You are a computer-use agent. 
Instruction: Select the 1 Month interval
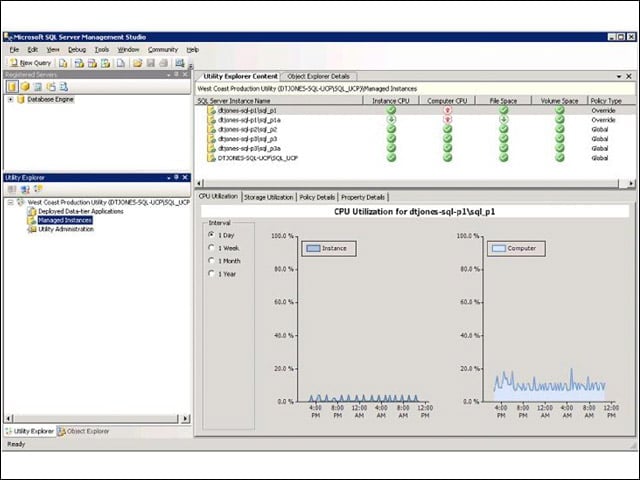pos(211,260)
